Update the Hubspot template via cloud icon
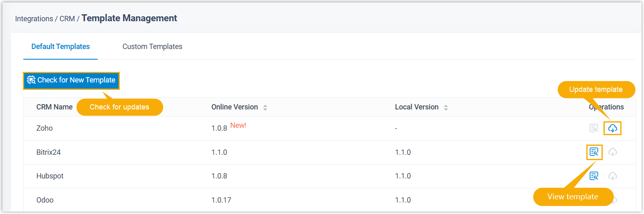 click(613, 176)
